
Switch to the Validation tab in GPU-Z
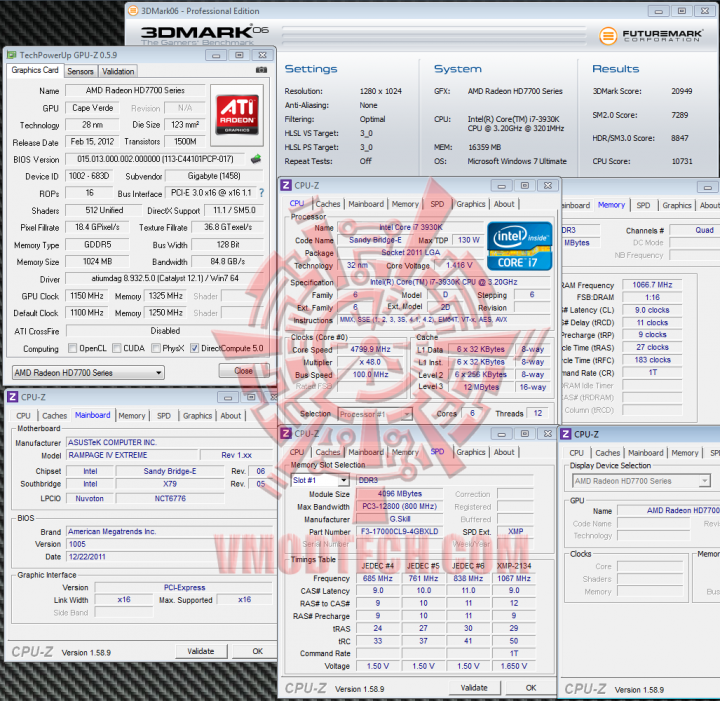point(118,71)
